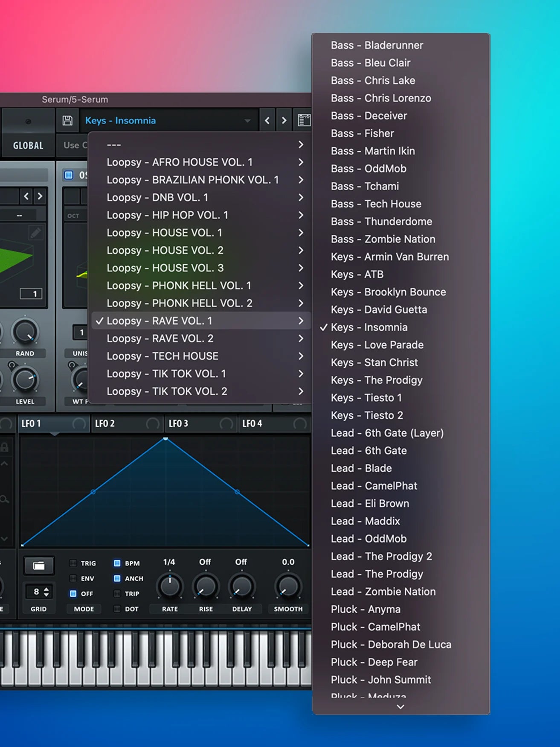Expand Loopsy - TECH HOUSE submenu
This screenshot has width=560, height=747.
tap(200, 356)
